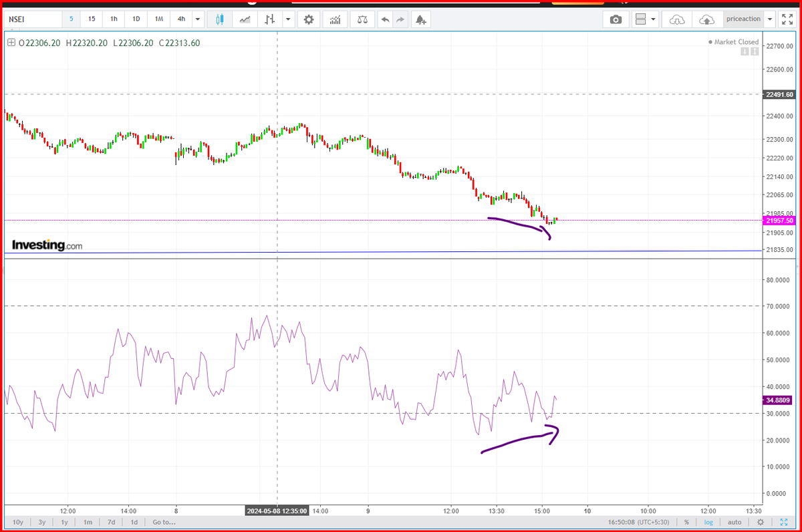802x532 pixels.
Task: Click the 2024-05-08 12:35:00 time marker
Action: (277, 511)
